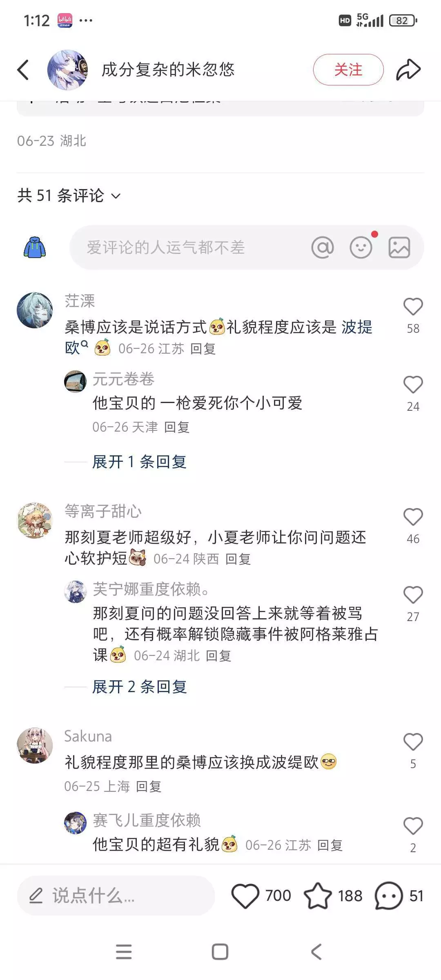Viewport: 441px width, 980px height.
Task: Like Sakuna's comment with 5 likes
Action: pyautogui.click(x=413, y=742)
